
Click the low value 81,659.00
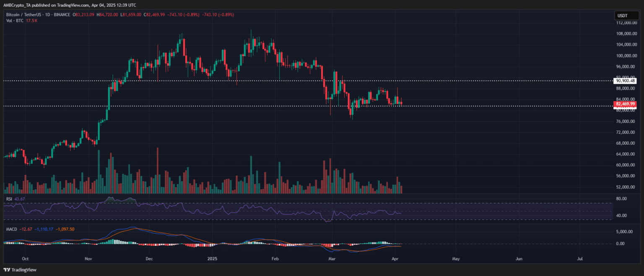click(132, 15)
